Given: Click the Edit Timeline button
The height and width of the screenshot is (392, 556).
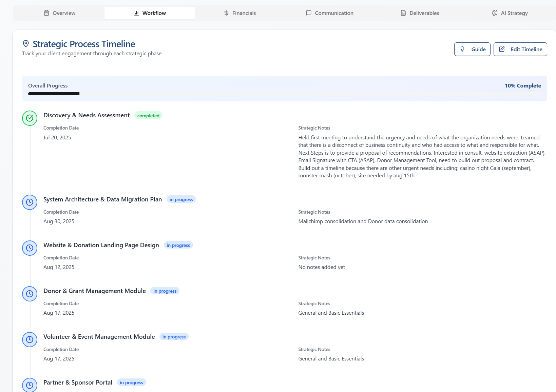Looking at the screenshot, I should (520, 49).
